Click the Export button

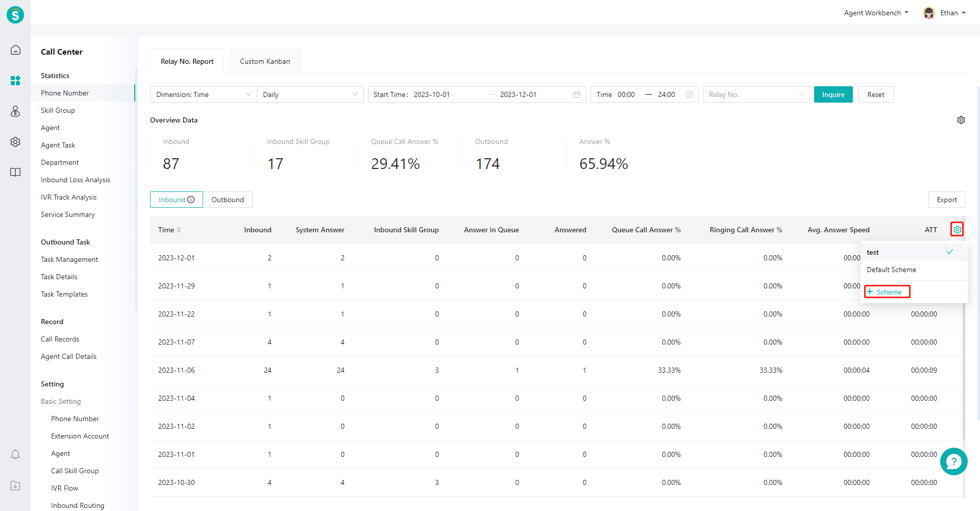(x=947, y=200)
